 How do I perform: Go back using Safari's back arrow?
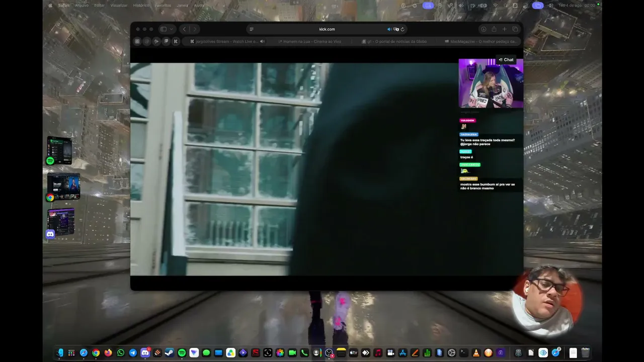point(184,29)
